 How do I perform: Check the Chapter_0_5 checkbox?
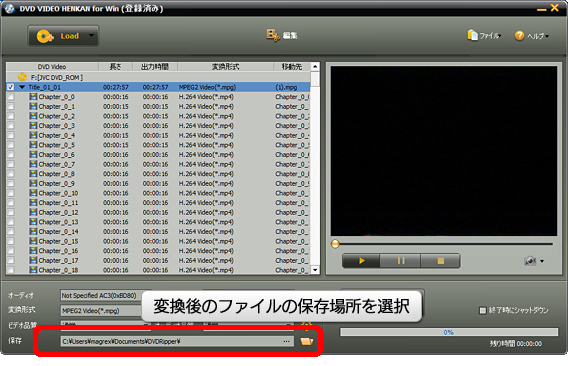(x=11, y=145)
